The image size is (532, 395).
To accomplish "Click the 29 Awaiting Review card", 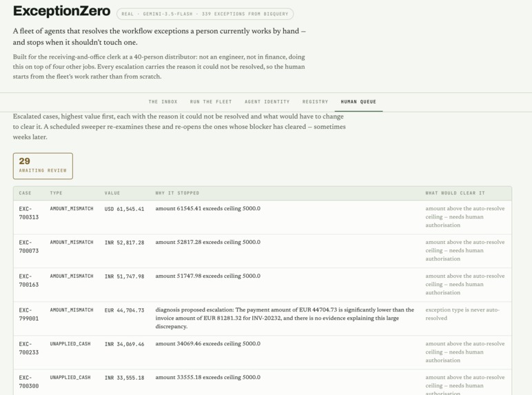I will [43, 166].
